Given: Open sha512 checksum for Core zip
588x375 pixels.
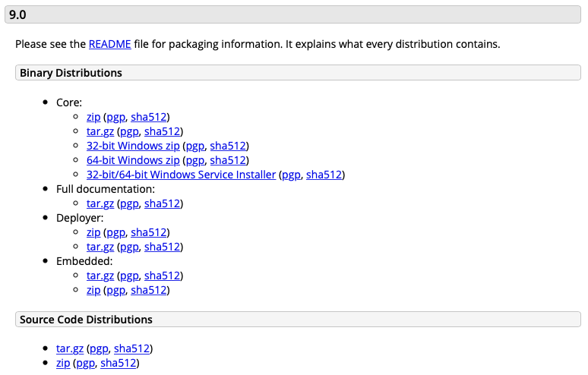Looking at the screenshot, I should pos(148,117).
